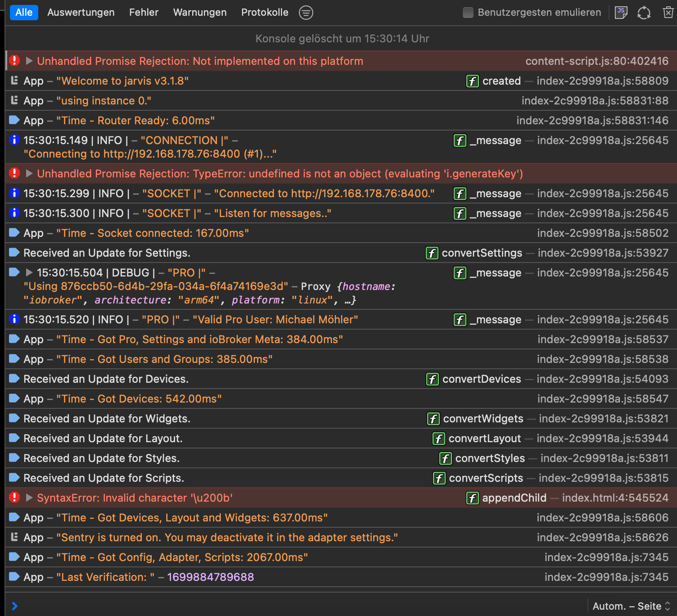This screenshot has width=677, height=616.
Task: Click the reload circular arrows icon
Action: (644, 13)
